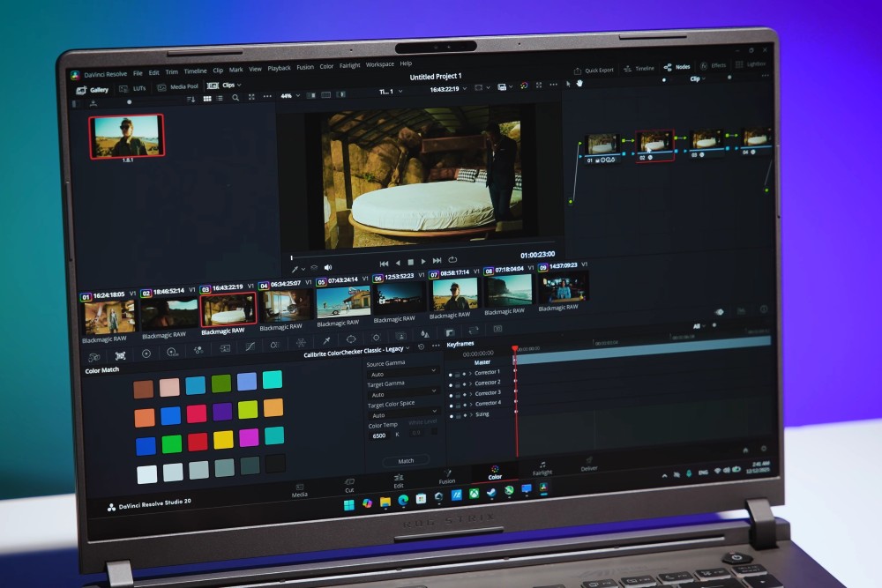The width and height of the screenshot is (882, 588).
Task: Select clip 07 thumbnail in the timeline
Action: click(x=454, y=294)
